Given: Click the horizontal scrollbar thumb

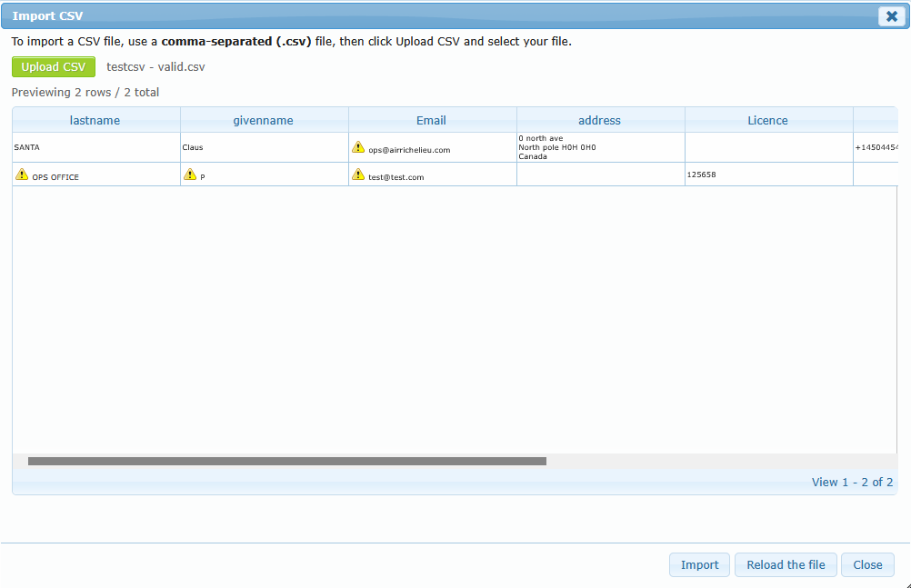Looking at the screenshot, I should point(286,461).
